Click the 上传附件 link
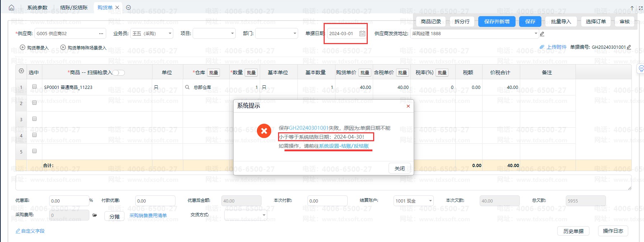644x242 pixels. [556, 47]
